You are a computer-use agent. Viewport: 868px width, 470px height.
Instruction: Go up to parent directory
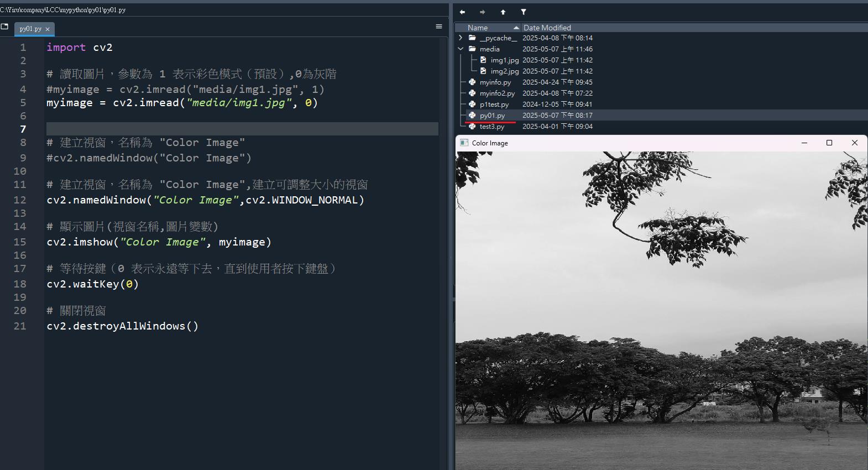[503, 12]
